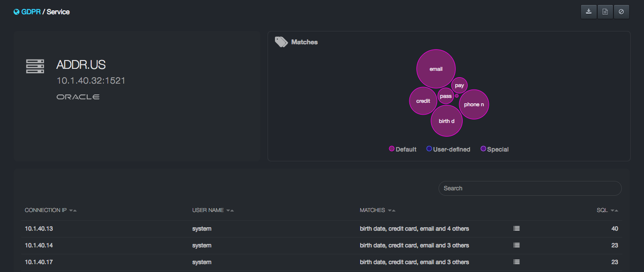
Task: Toggle the Default legend item
Action: tap(403, 149)
